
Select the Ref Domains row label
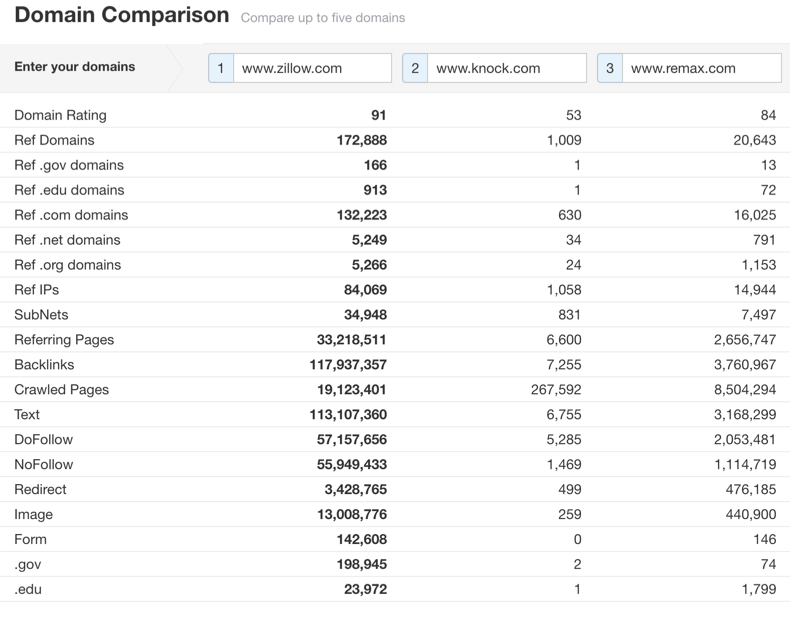pos(54,140)
